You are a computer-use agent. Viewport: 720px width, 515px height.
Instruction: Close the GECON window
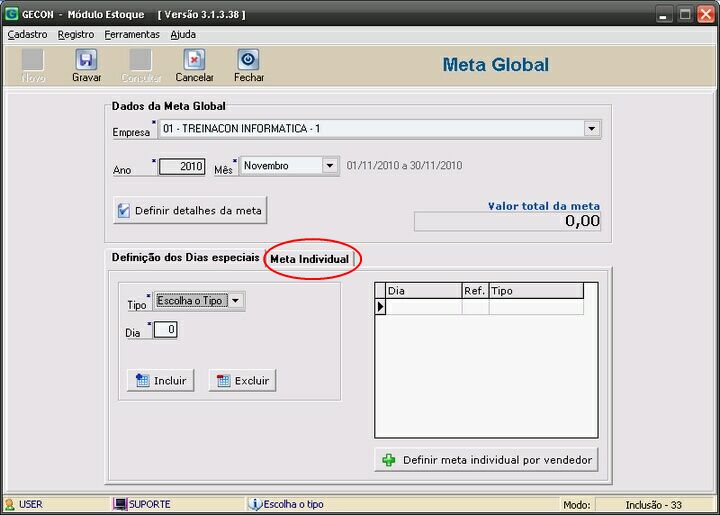706,14
